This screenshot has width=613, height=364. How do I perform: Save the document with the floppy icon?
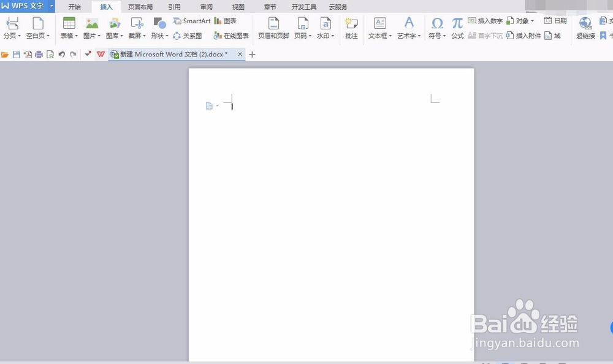coord(16,55)
